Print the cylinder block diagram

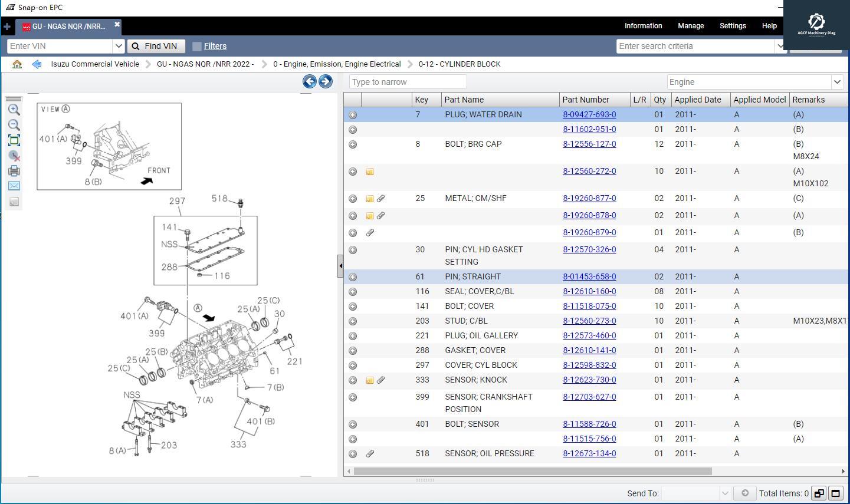tap(14, 171)
